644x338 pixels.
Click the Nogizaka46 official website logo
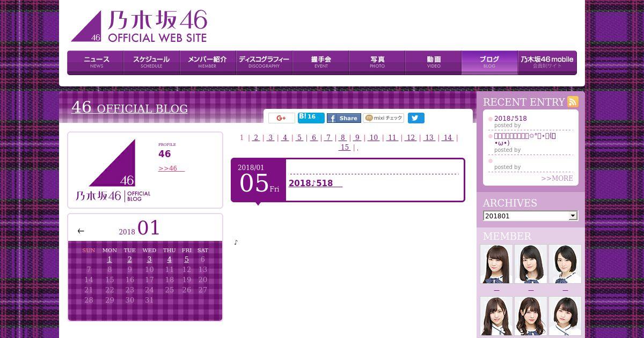[138, 26]
